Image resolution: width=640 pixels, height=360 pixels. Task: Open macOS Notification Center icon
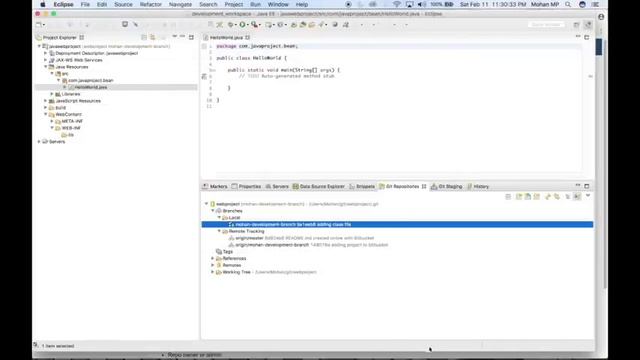click(x=596, y=4)
